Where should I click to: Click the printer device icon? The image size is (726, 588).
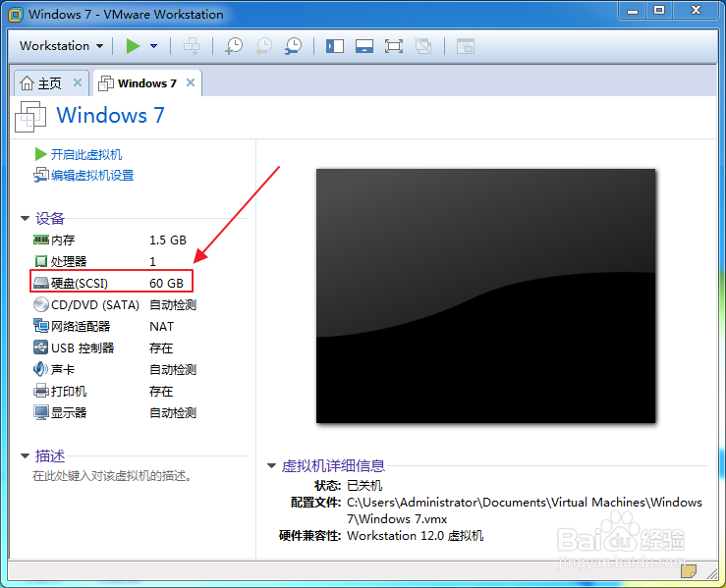40,391
